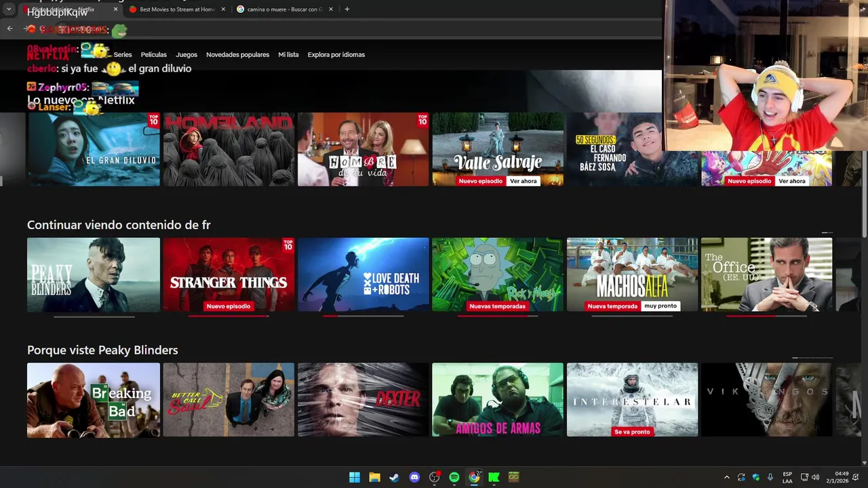
Task: Open Discord from the taskbar
Action: click(x=414, y=477)
